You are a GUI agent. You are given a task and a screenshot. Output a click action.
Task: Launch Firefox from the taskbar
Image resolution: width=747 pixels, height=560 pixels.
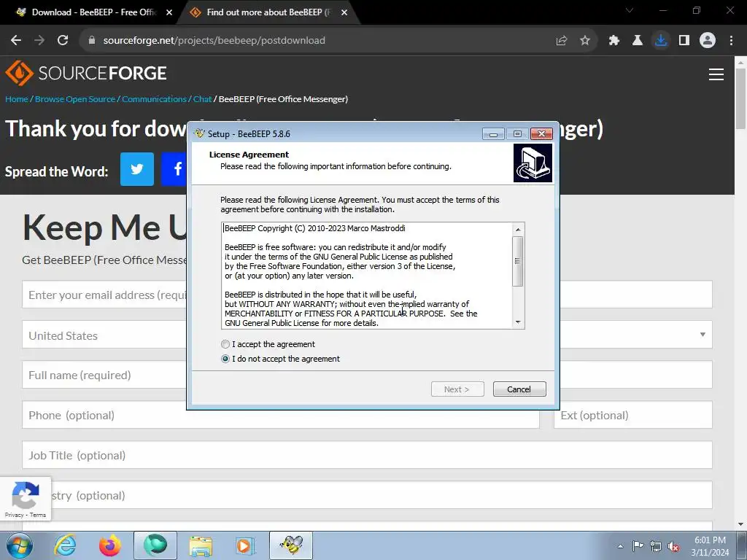coord(109,545)
